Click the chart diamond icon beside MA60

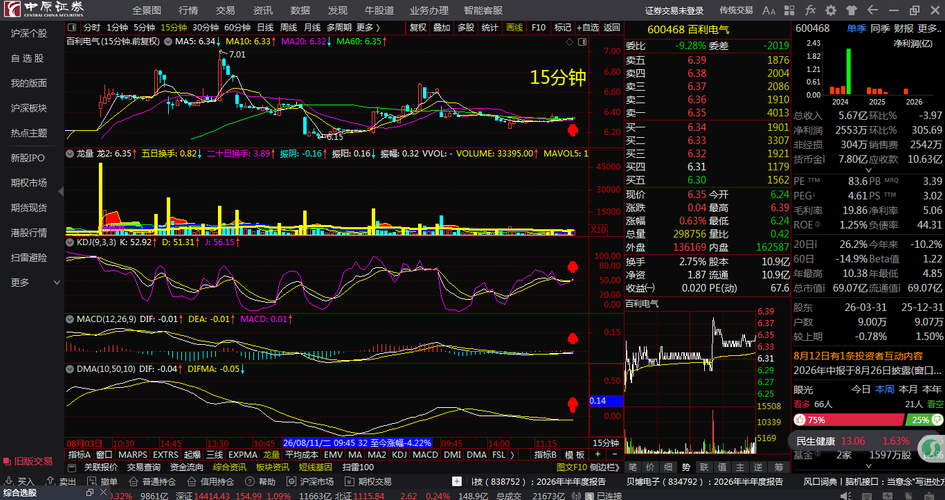point(570,42)
